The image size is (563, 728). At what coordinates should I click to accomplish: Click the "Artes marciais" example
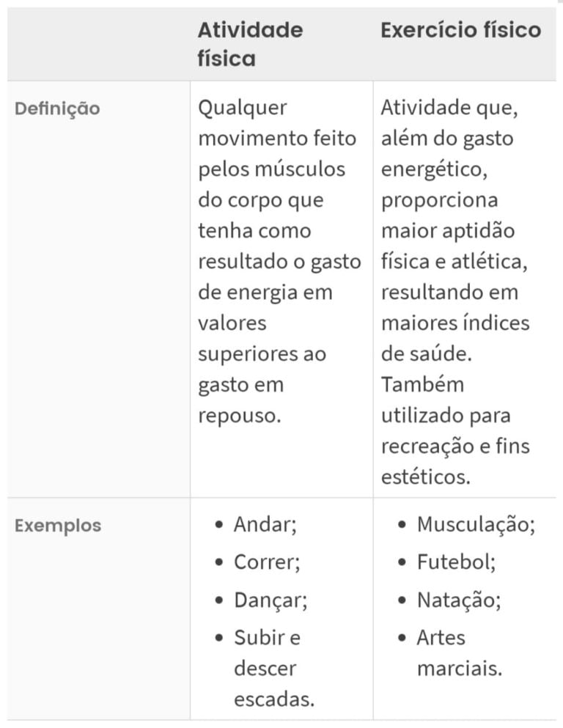tap(459, 653)
